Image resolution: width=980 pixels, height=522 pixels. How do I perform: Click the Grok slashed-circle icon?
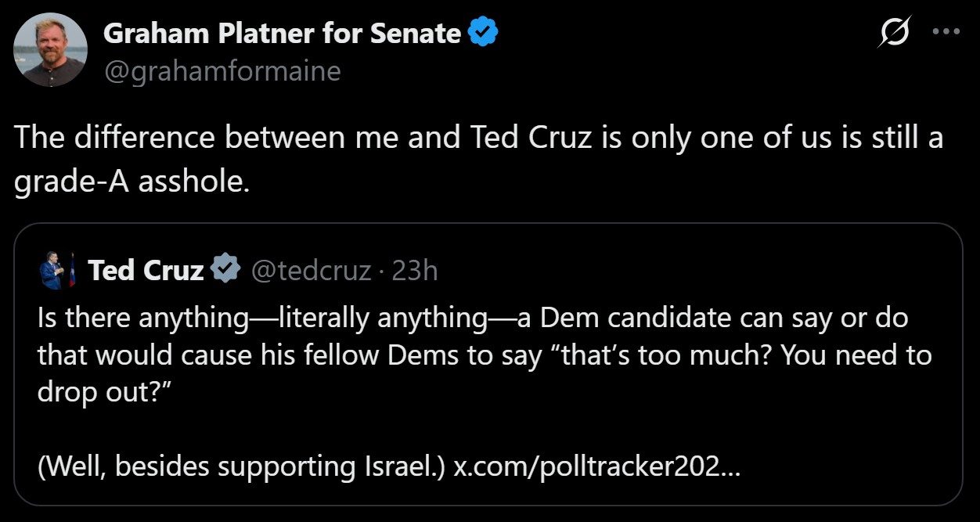click(x=895, y=32)
